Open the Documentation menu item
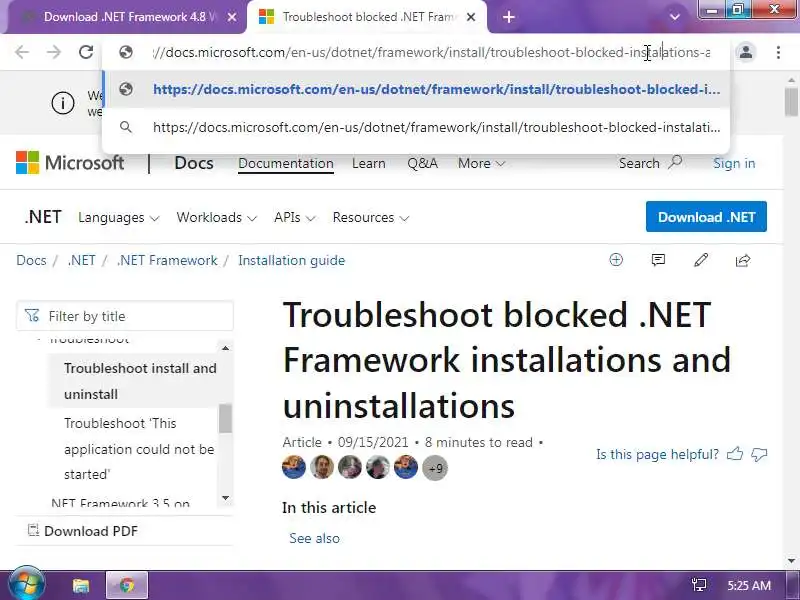This screenshot has height=600, width=800. 286,163
